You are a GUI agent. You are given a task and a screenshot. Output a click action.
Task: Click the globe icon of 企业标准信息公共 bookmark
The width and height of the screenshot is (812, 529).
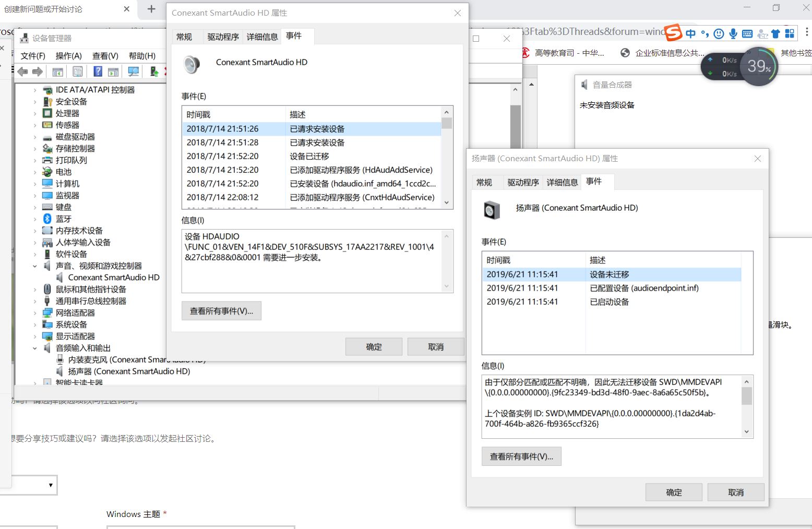pos(625,53)
